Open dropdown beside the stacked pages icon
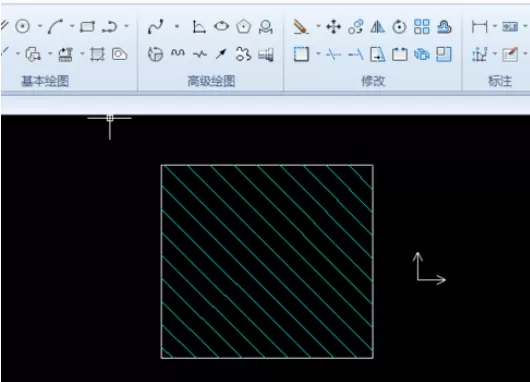 tap(50, 53)
